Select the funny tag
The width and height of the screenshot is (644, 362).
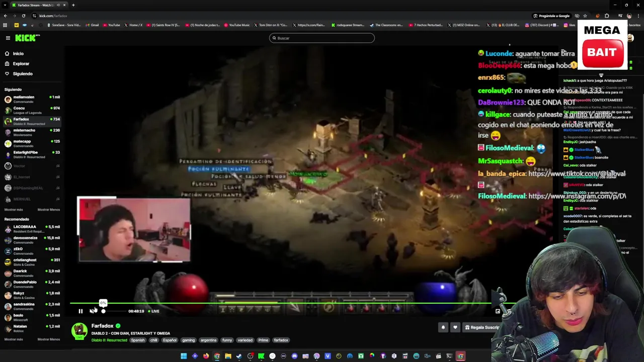tap(227, 340)
